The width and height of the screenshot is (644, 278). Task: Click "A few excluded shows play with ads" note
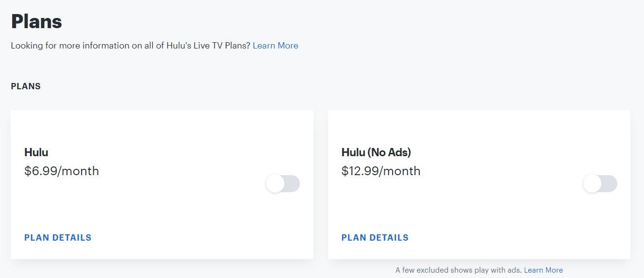[459, 270]
